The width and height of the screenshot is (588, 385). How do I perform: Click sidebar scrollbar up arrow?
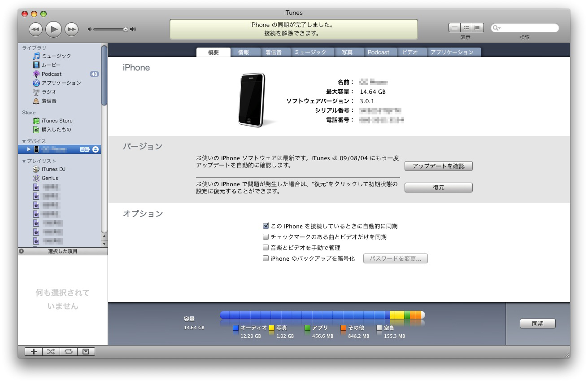[x=105, y=236]
